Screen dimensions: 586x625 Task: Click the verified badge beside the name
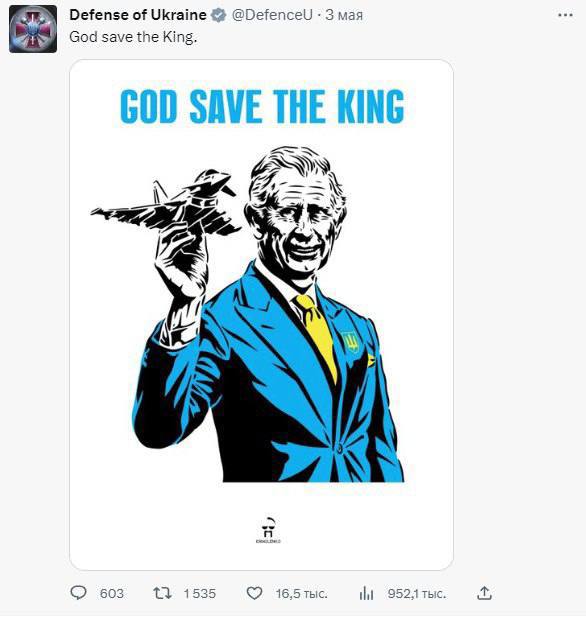(218, 16)
